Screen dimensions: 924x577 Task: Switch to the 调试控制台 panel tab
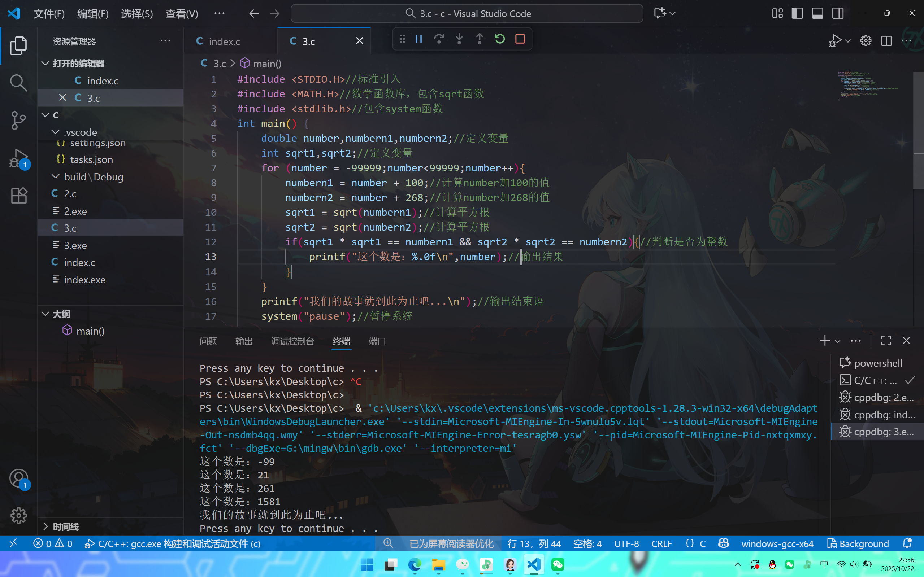click(x=292, y=341)
